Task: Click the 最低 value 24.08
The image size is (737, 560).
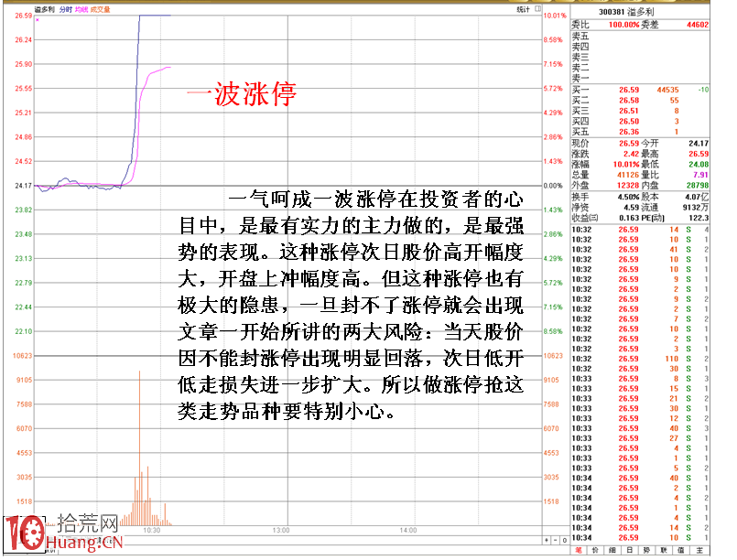Action: [699, 165]
